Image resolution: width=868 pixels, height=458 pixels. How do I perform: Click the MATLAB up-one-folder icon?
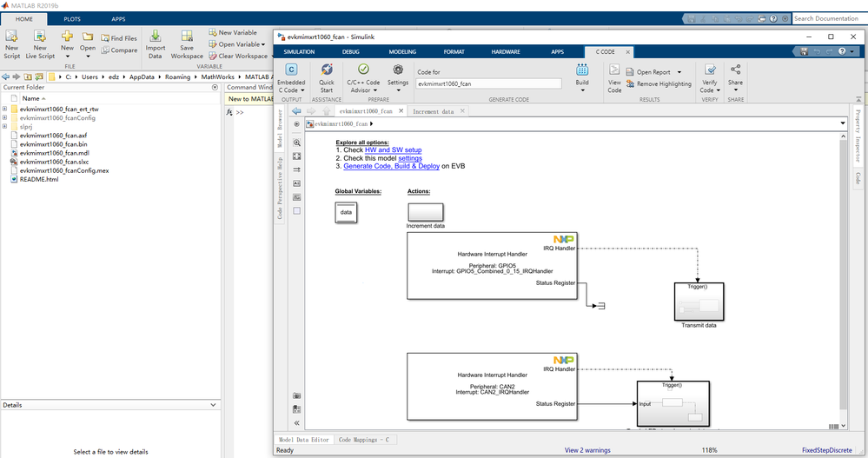coord(28,76)
